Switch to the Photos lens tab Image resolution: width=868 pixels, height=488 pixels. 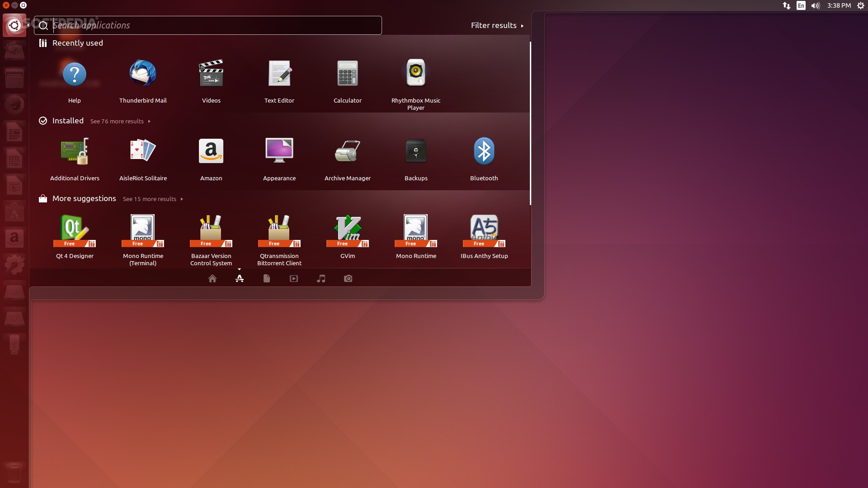click(x=348, y=279)
